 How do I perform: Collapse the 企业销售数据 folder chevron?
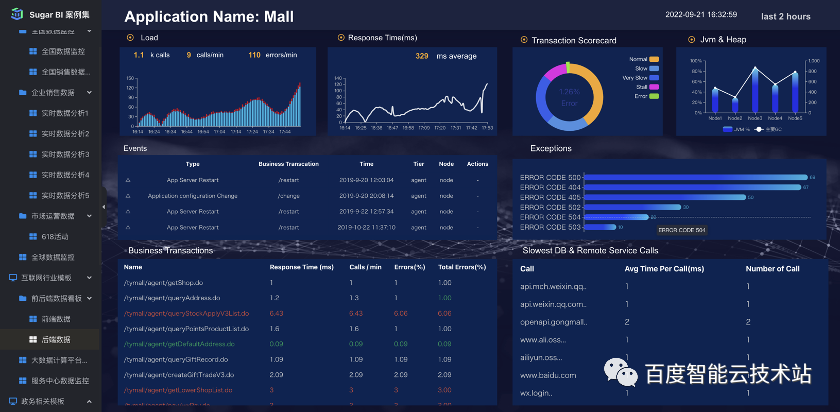point(89,92)
